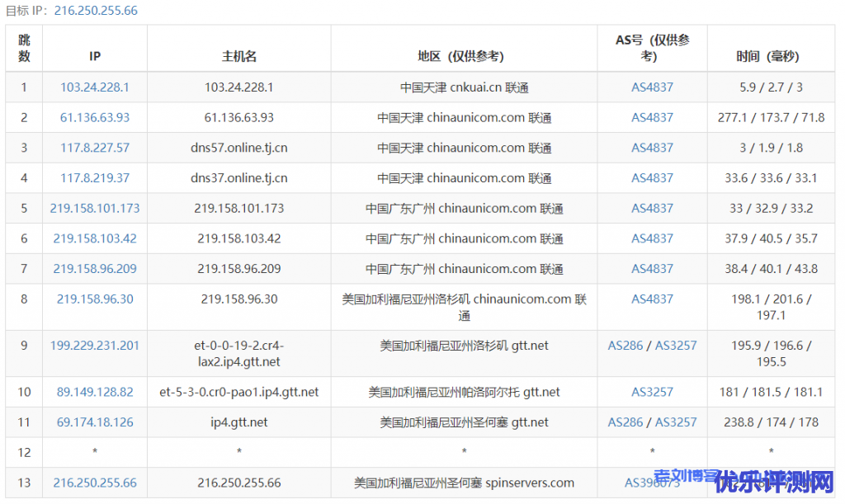The height and width of the screenshot is (504, 845).
Task: Open IP link 61.136.63.93
Action: [95, 118]
